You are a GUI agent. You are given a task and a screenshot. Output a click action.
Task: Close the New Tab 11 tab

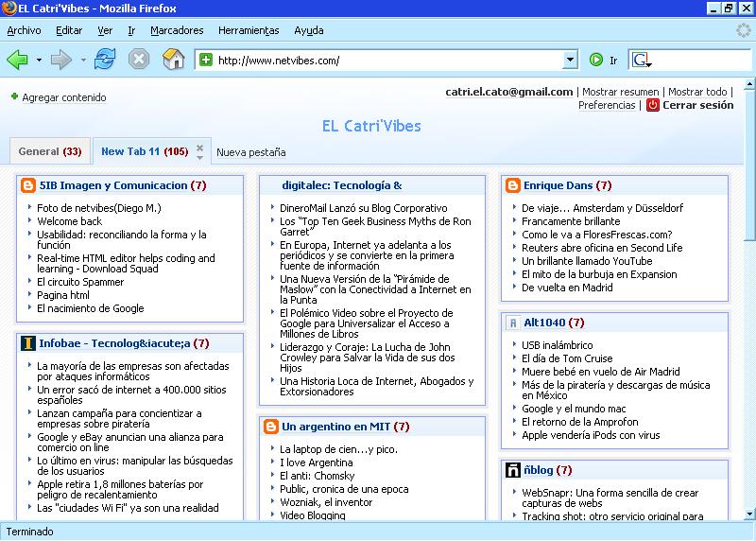(x=200, y=148)
